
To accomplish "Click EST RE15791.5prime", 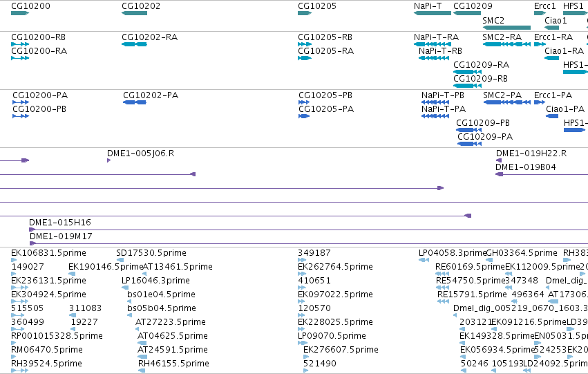I will point(444,301).
